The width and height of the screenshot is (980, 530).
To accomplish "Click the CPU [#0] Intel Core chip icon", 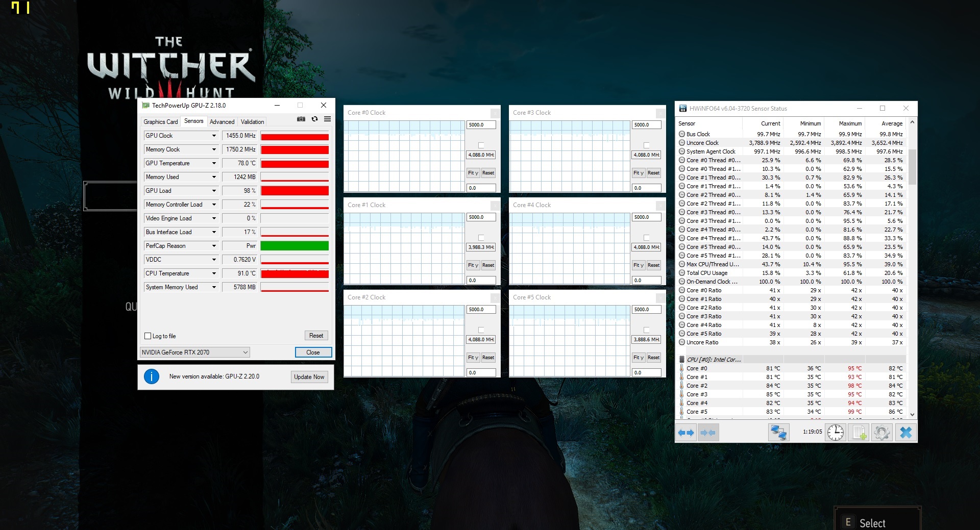I will (681, 360).
